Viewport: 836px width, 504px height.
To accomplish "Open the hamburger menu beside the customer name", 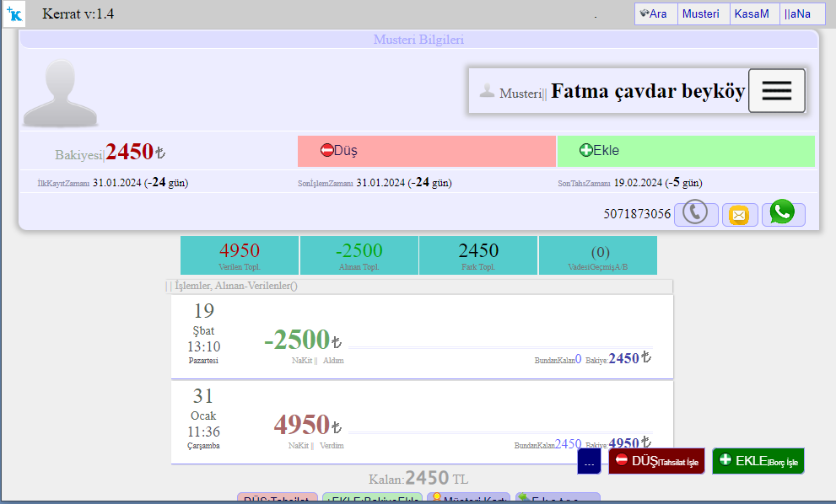I will 776,91.
